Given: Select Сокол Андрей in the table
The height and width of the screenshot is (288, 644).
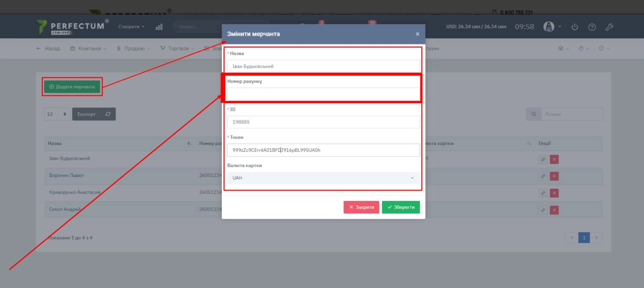Looking at the screenshot, I should click(65, 209).
